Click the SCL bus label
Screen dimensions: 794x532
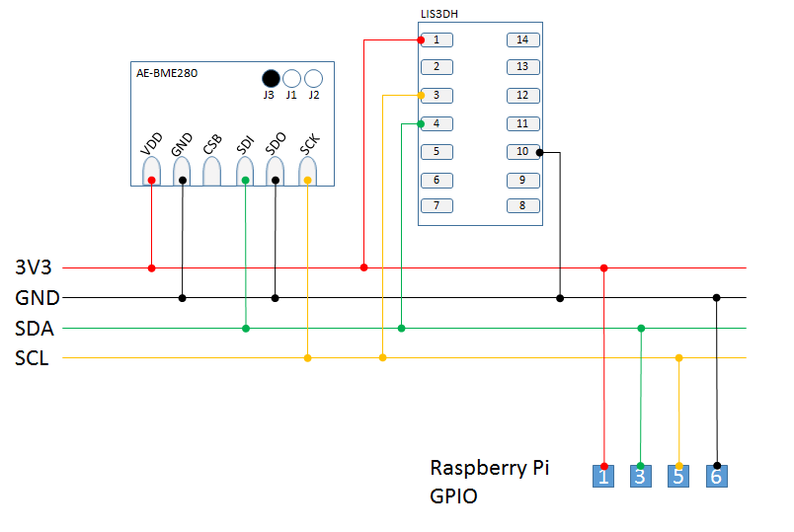[34, 357]
